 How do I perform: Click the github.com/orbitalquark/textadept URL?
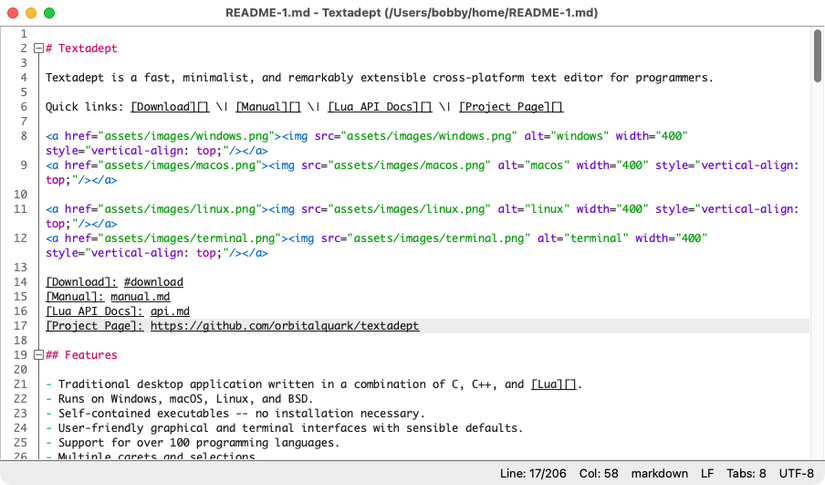[x=285, y=326]
